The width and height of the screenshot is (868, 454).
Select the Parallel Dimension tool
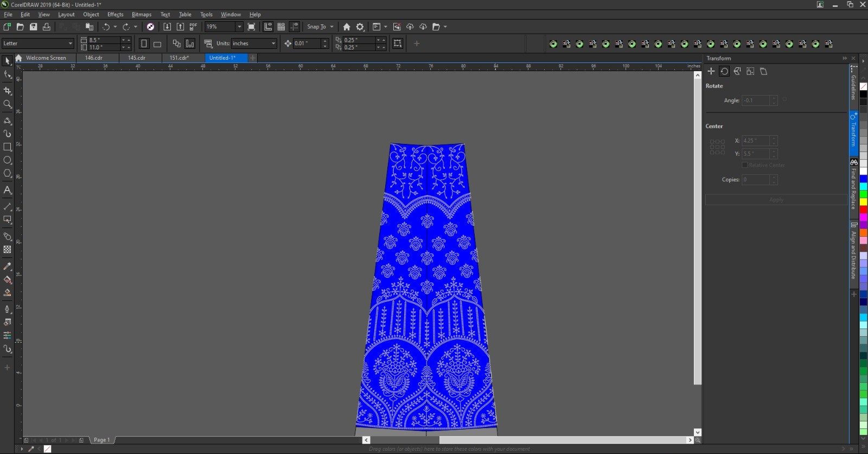(7, 206)
